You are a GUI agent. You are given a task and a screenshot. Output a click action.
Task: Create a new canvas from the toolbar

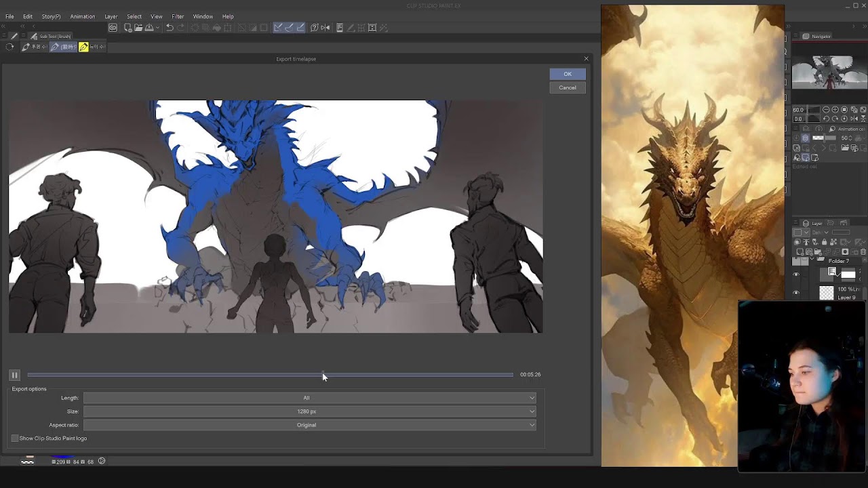pos(127,28)
